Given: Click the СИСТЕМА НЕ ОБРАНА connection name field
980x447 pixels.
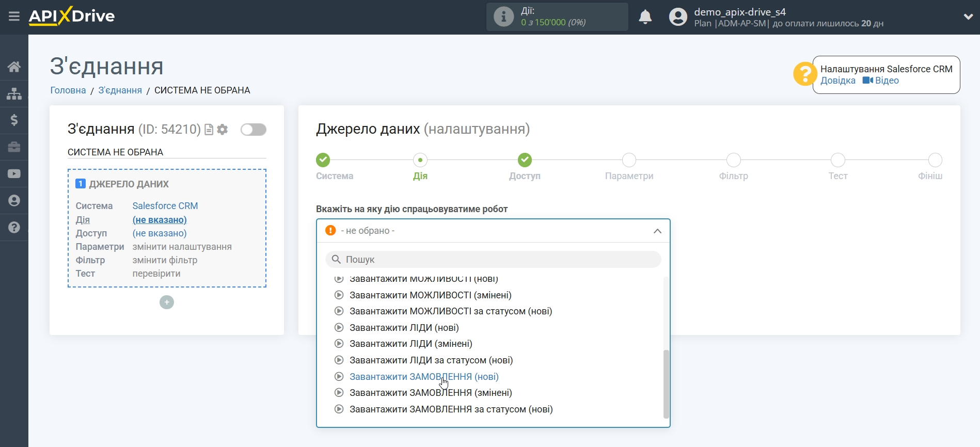Looking at the screenshot, I should pyautogui.click(x=167, y=152).
